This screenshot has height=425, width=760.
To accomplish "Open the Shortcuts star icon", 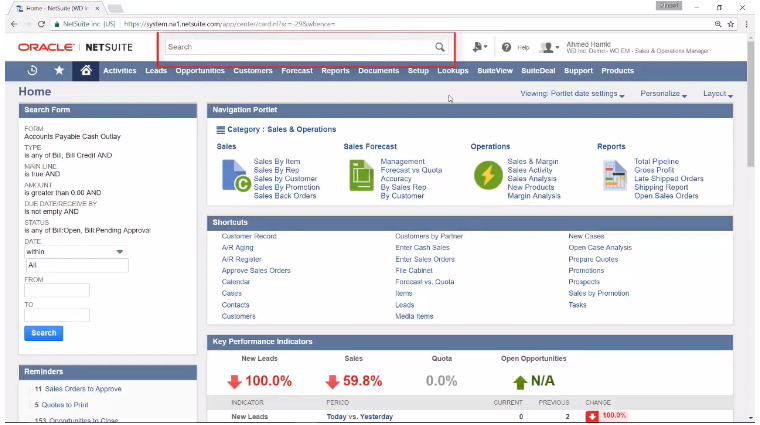I will [x=59, y=70].
